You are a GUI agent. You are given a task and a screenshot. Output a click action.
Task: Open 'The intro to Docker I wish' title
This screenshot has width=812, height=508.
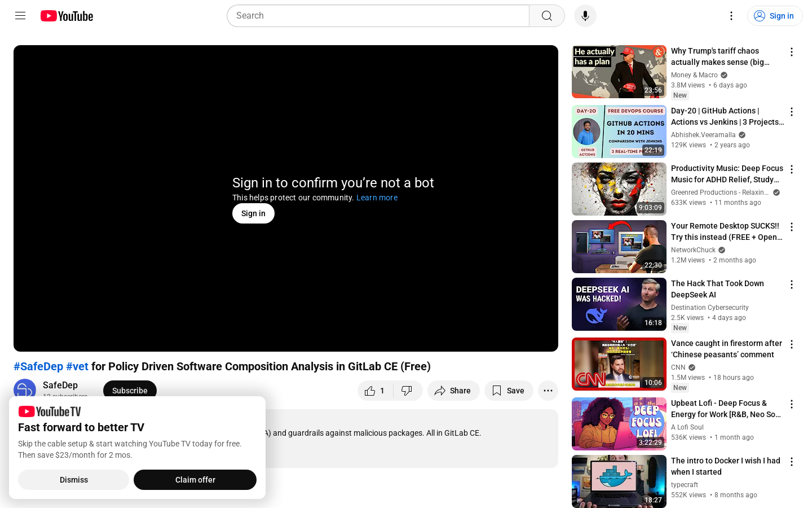pos(726,466)
